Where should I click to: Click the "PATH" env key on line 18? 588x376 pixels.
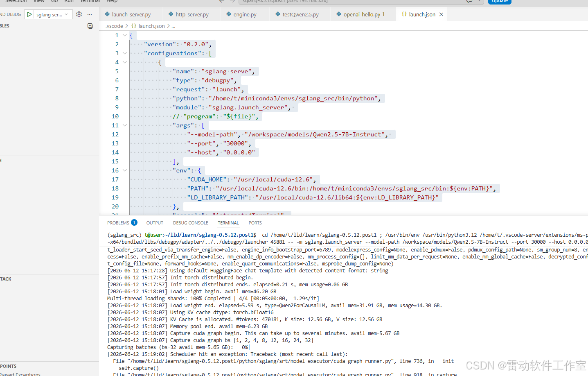(198, 188)
